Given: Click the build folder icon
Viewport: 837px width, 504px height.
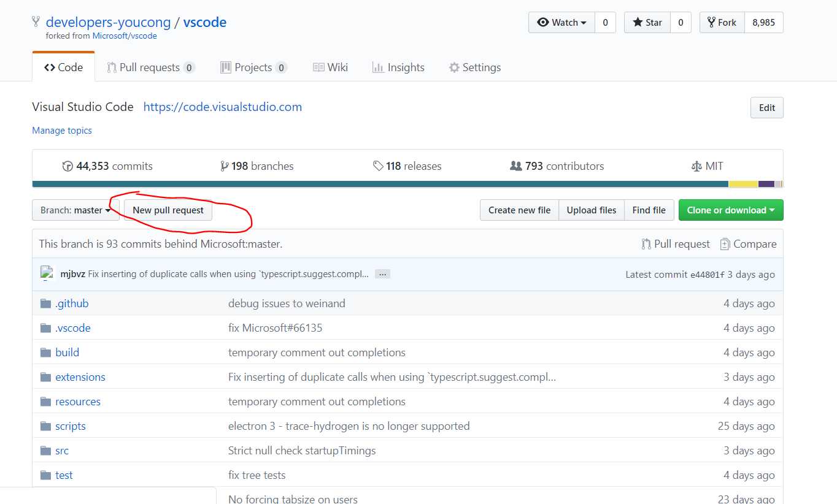Looking at the screenshot, I should point(45,353).
